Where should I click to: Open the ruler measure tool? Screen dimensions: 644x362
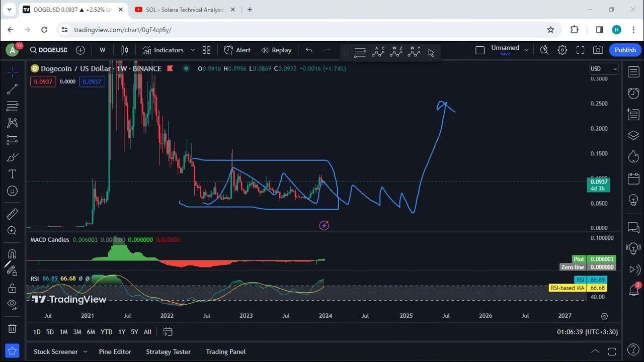pos(12,214)
